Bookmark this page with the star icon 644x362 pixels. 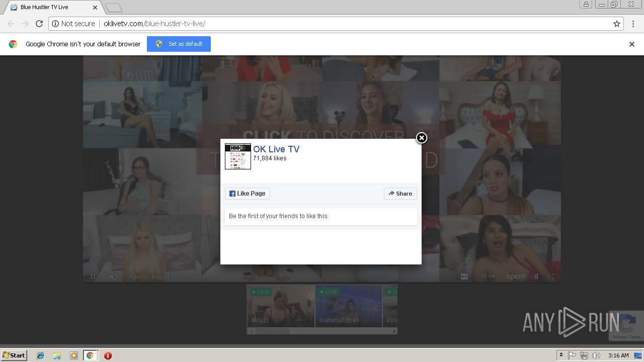point(617,24)
